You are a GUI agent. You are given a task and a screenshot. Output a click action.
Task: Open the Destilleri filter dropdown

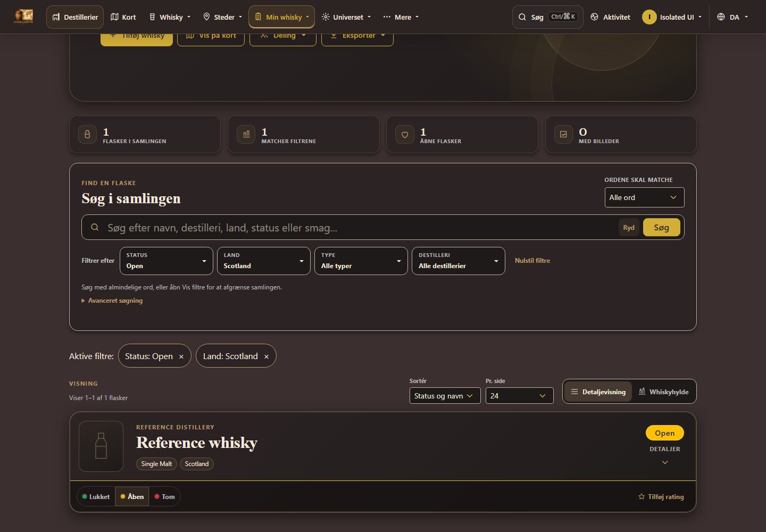(x=459, y=261)
